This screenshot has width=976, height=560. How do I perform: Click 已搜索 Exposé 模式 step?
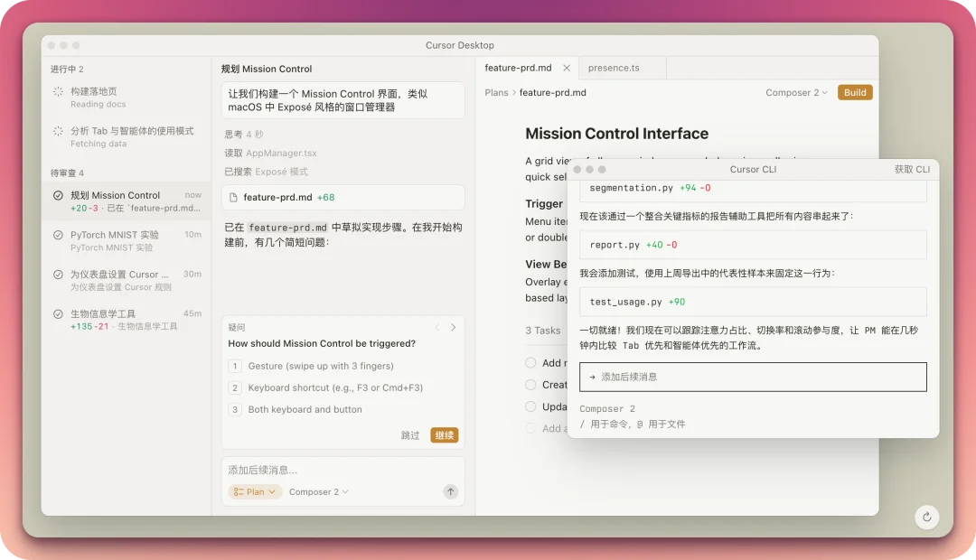[267, 172]
